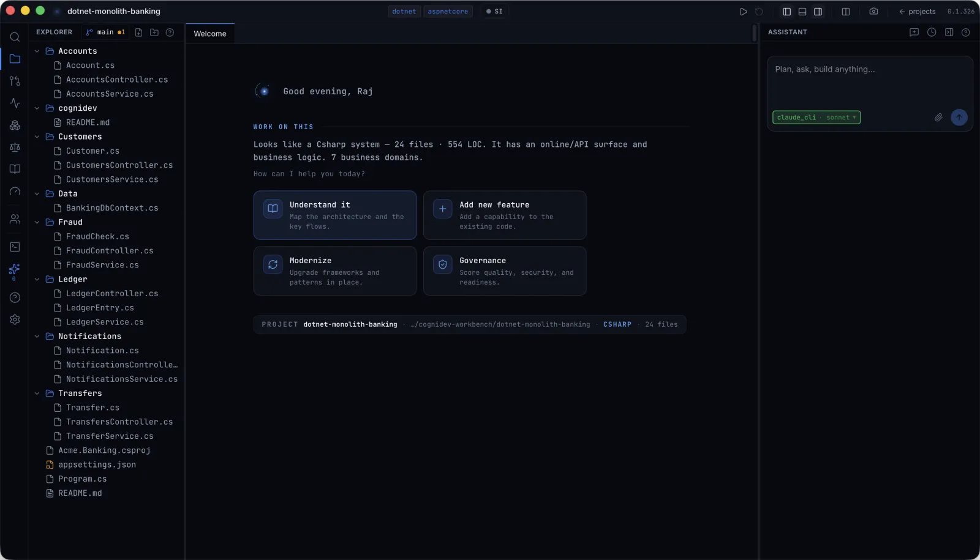This screenshot has width=980, height=560.
Task: Open the chat history clock icon
Action: tap(932, 32)
